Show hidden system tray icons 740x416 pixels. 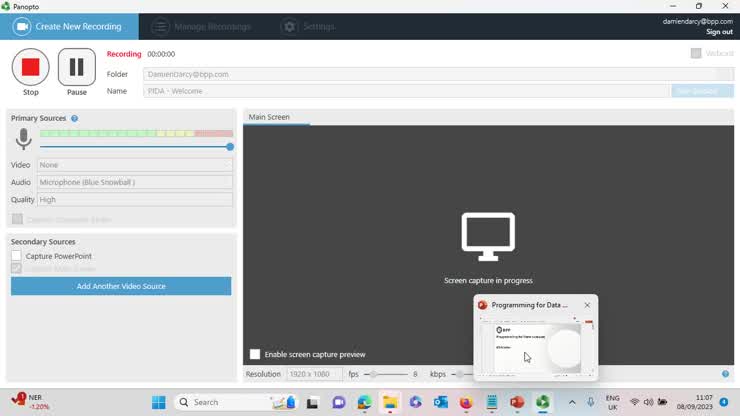coord(572,402)
